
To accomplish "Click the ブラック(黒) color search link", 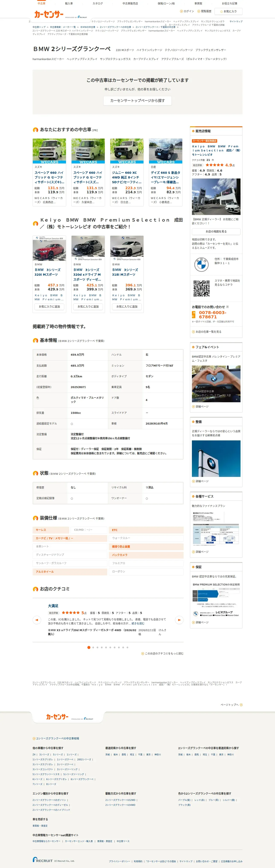I will [184, 805].
